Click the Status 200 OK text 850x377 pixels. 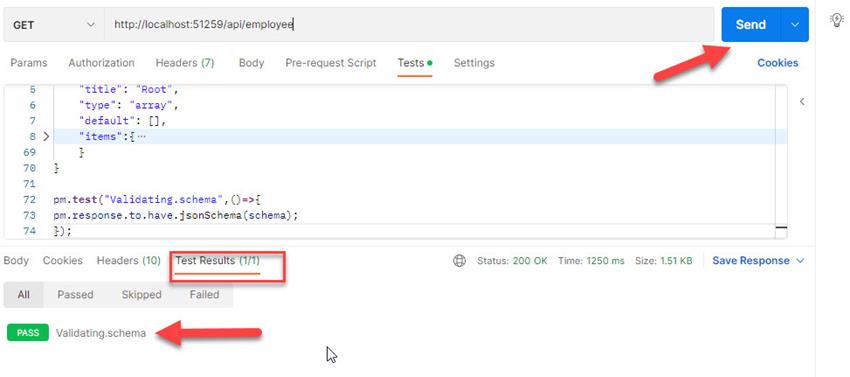[512, 261]
